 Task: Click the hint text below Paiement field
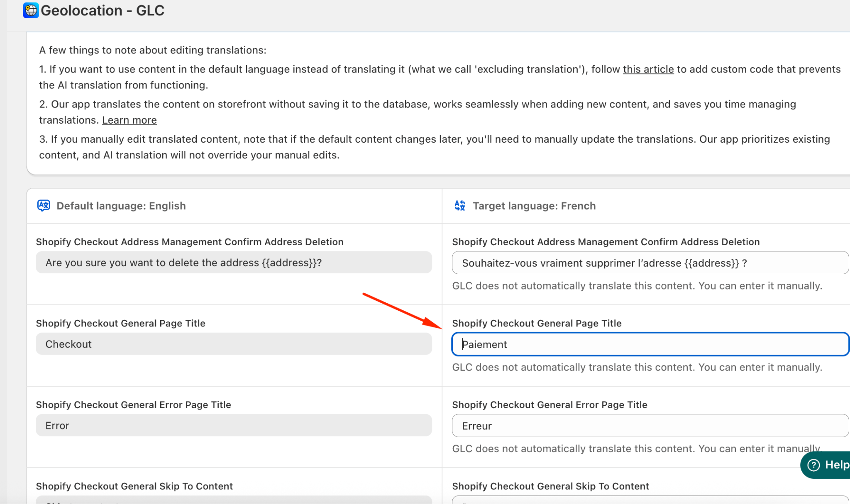point(637,367)
